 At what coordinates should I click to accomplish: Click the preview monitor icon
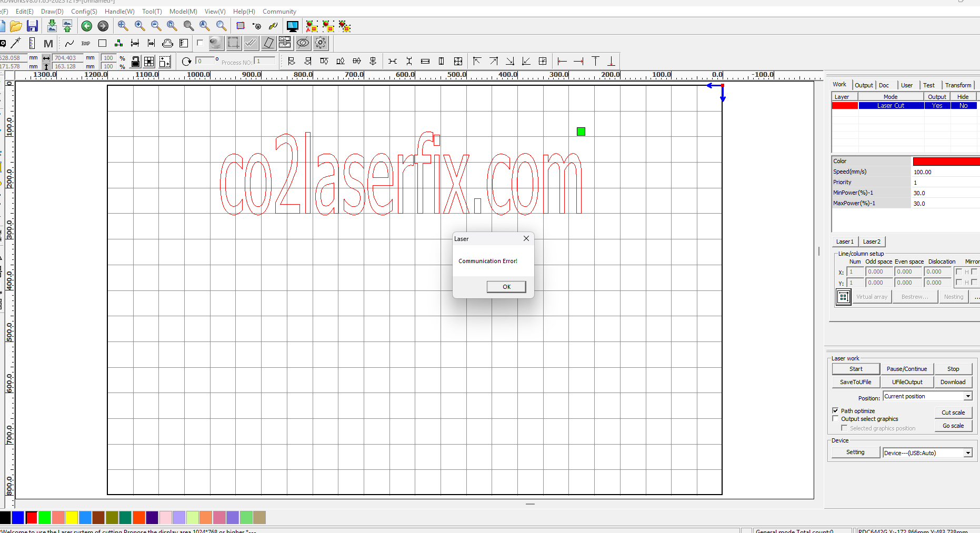point(292,26)
